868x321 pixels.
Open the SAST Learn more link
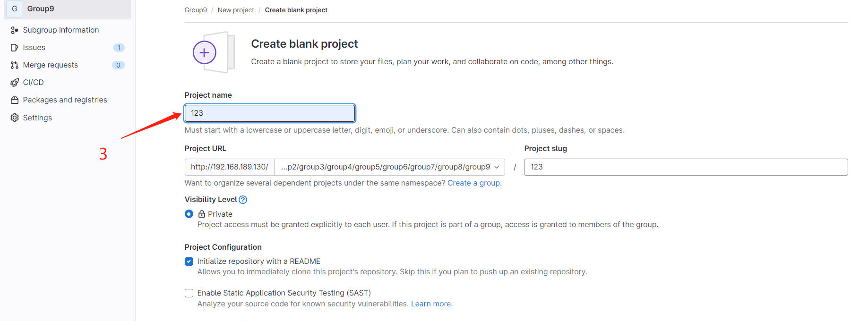tap(431, 304)
